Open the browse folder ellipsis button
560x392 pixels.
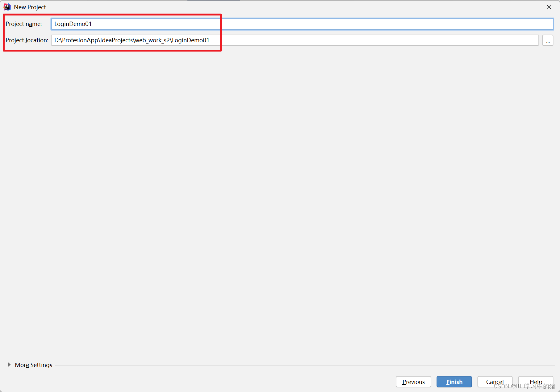click(x=548, y=40)
